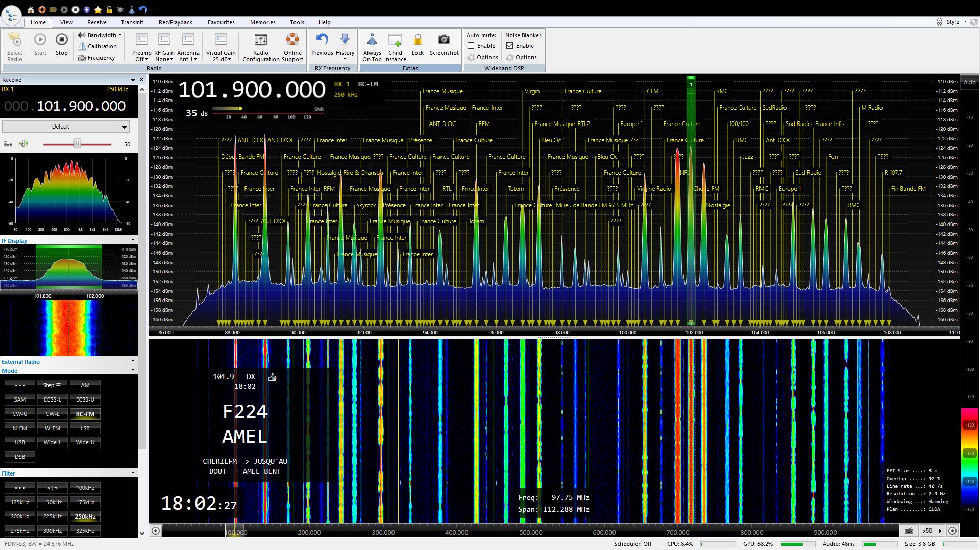Disable the Noise Blanker checkbox
Screen dimensions: 980x550
click(x=510, y=46)
